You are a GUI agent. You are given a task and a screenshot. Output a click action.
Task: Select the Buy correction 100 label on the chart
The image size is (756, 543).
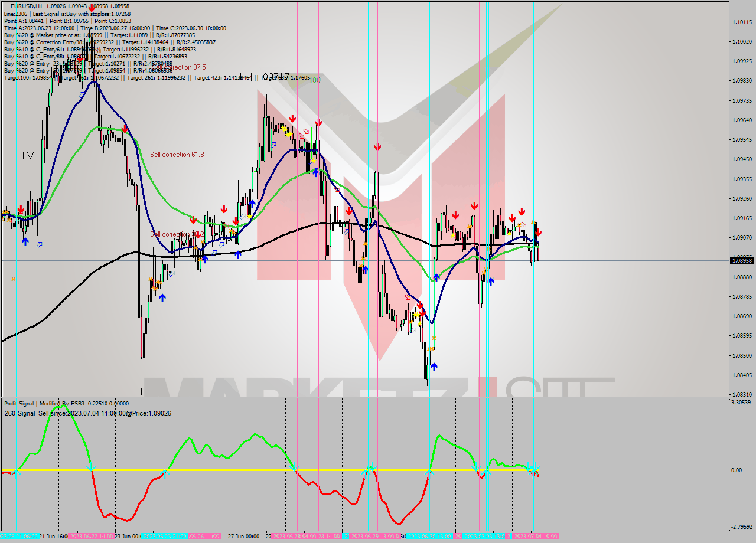[x=315, y=79]
